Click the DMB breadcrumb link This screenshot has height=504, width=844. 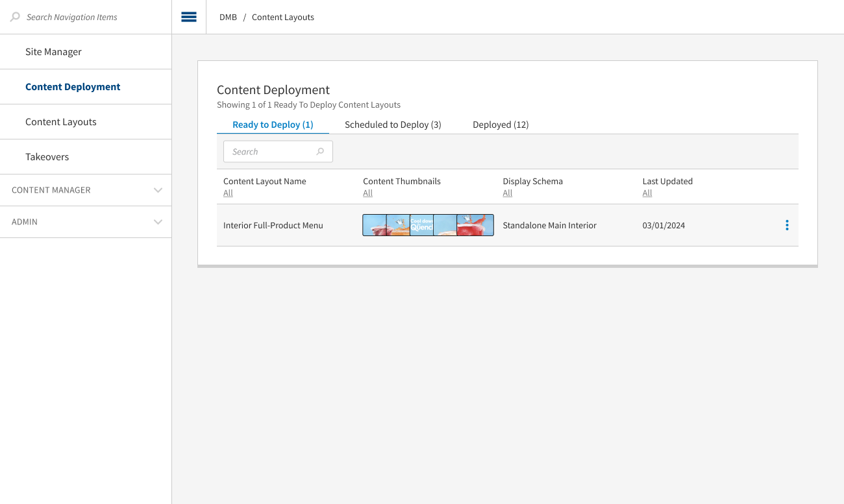pos(228,18)
